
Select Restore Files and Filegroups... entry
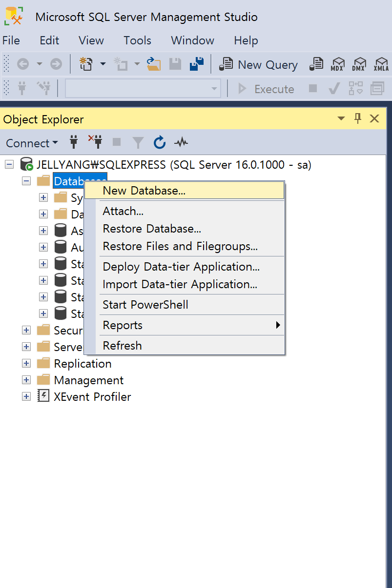tap(184, 246)
